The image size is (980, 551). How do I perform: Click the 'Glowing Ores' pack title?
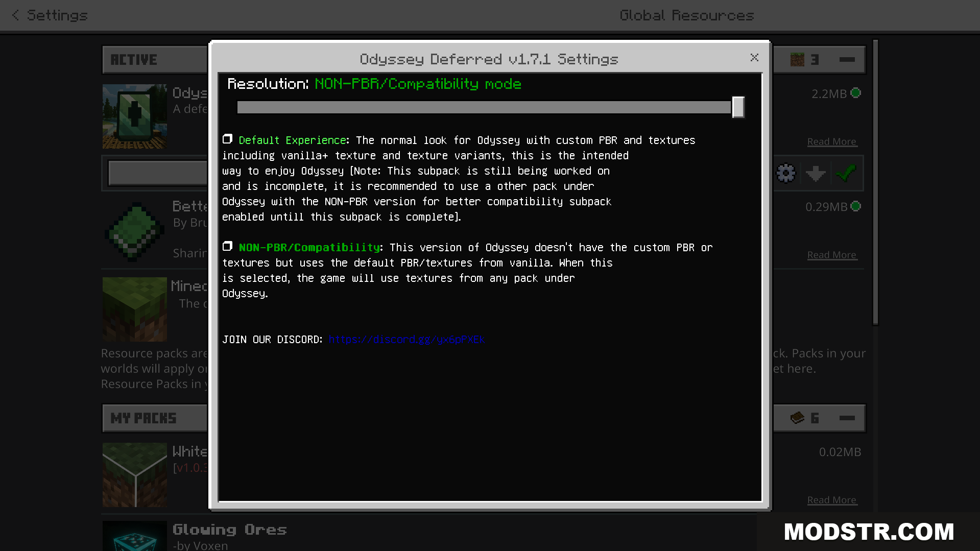click(x=230, y=530)
